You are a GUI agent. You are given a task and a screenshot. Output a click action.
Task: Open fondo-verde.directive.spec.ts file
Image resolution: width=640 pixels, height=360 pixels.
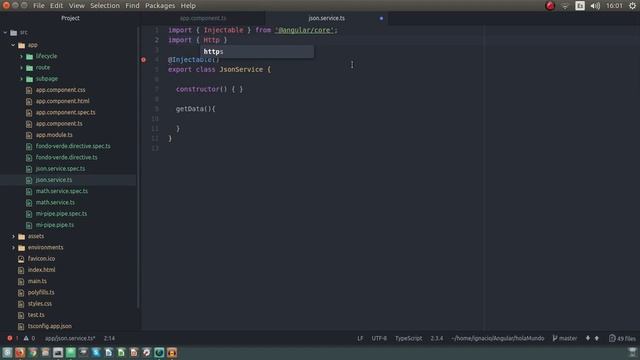click(x=73, y=146)
